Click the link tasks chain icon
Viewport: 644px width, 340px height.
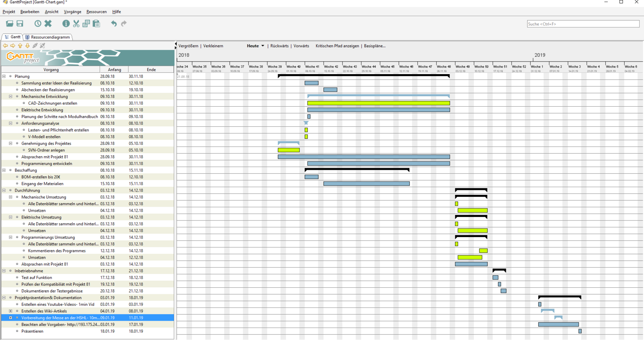coord(35,45)
